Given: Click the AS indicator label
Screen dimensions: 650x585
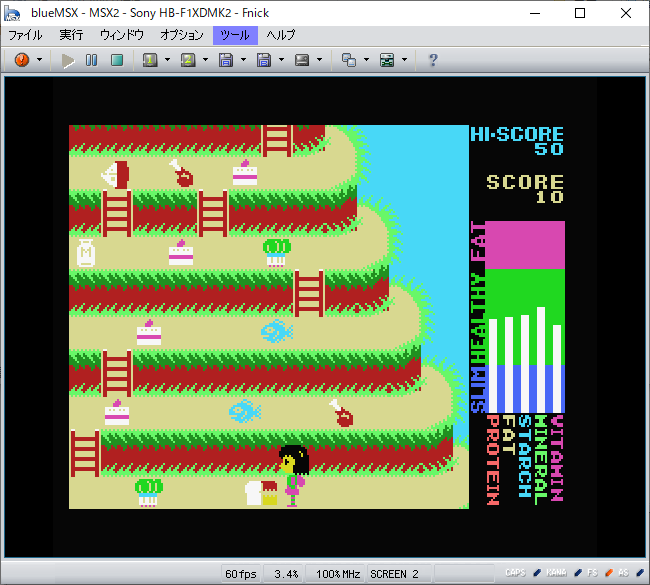Looking at the screenshot, I should [623, 573].
